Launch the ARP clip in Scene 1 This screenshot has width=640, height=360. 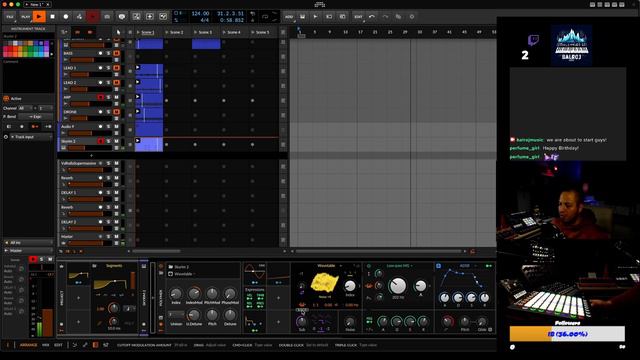click(x=138, y=97)
